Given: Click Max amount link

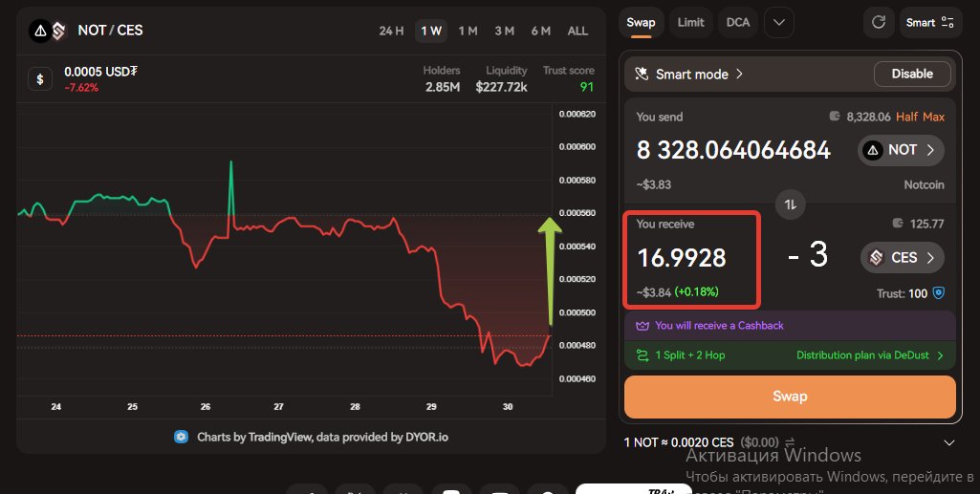Looking at the screenshot, I should click(x=934, y=117).
